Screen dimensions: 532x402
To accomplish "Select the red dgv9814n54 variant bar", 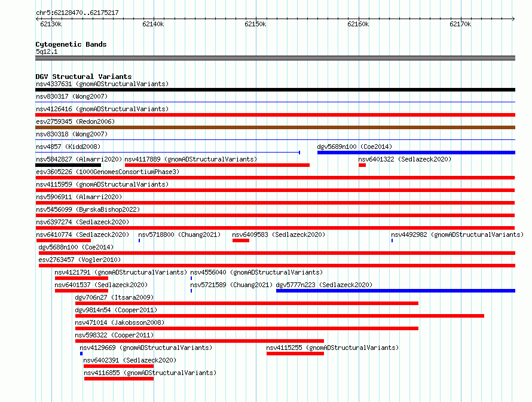I will (280, 316).
